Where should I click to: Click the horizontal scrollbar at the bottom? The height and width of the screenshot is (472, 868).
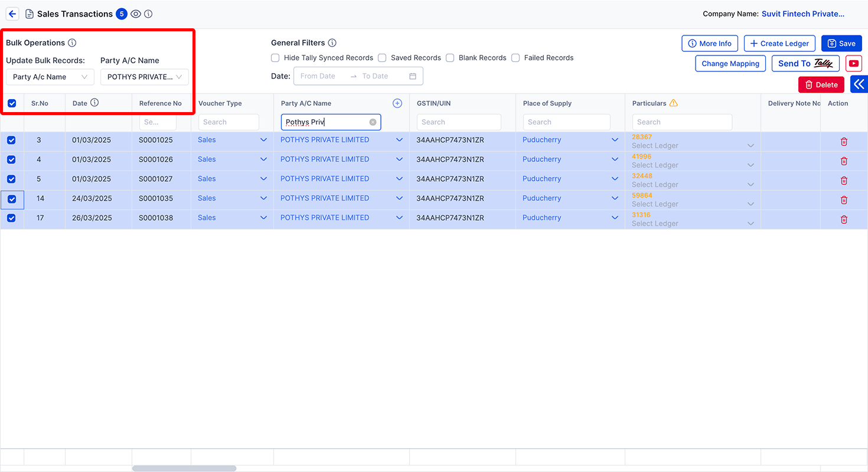[x=184, y=468]
